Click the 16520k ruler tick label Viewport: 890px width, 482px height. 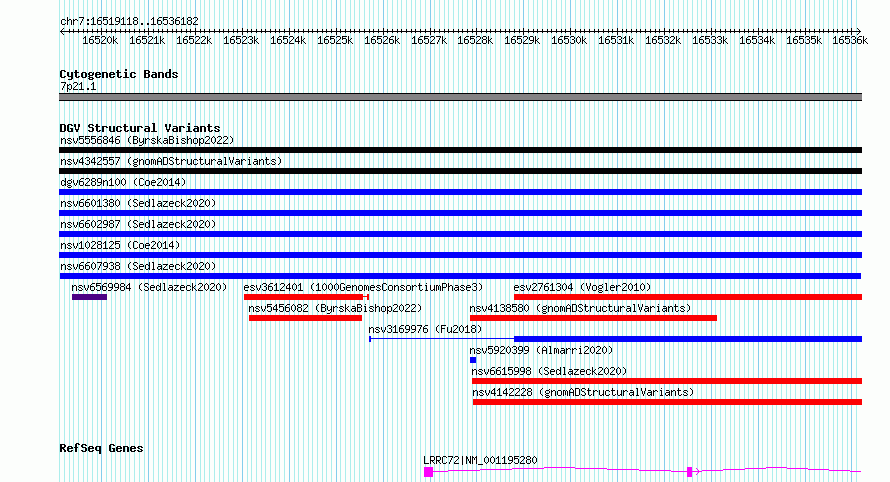(100, 41)
